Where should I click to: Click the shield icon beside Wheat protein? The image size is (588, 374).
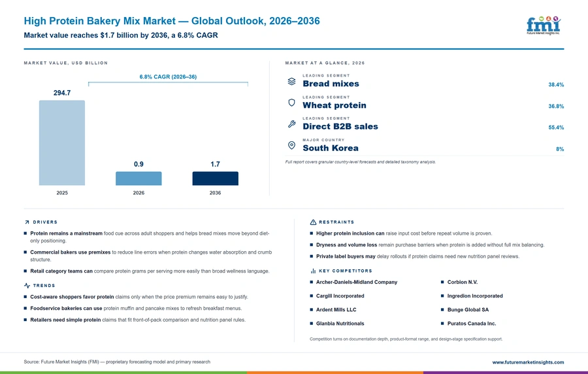tap(291, 103)
